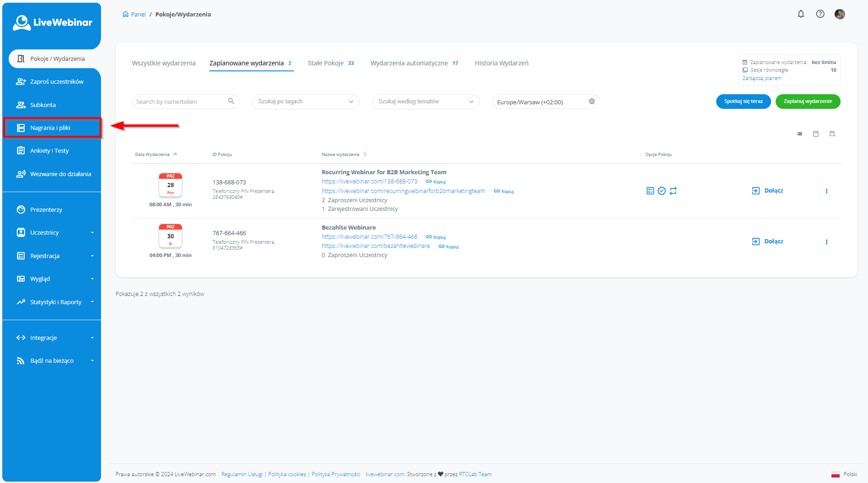Click the Zaplanuj wydarzenie button
The width and height of the screenshot is (868, 483).
[808, 102]
